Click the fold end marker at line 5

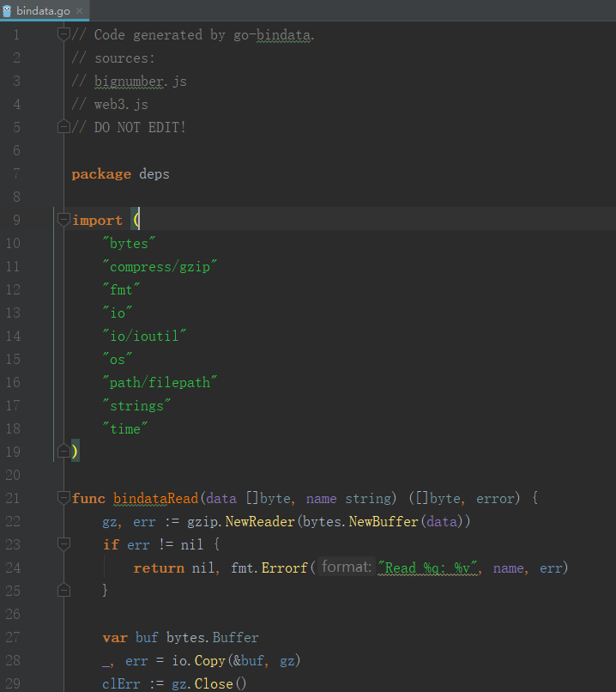(x=63, y=127)
